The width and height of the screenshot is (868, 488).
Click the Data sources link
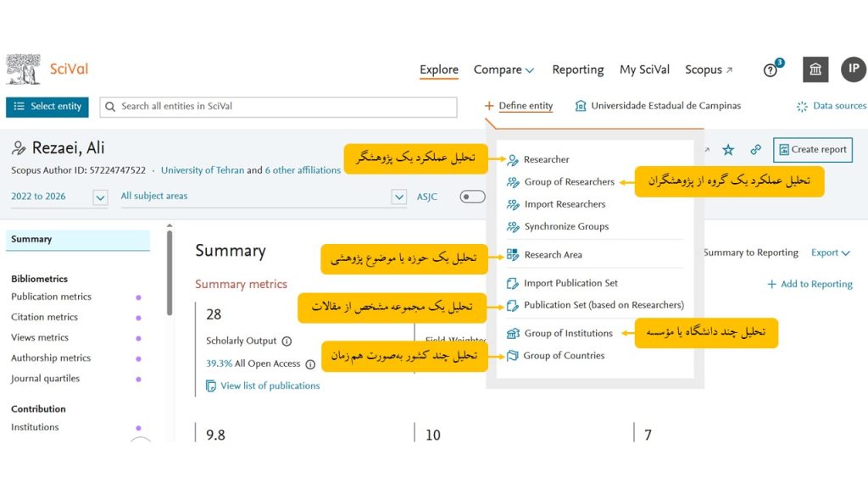839,106
